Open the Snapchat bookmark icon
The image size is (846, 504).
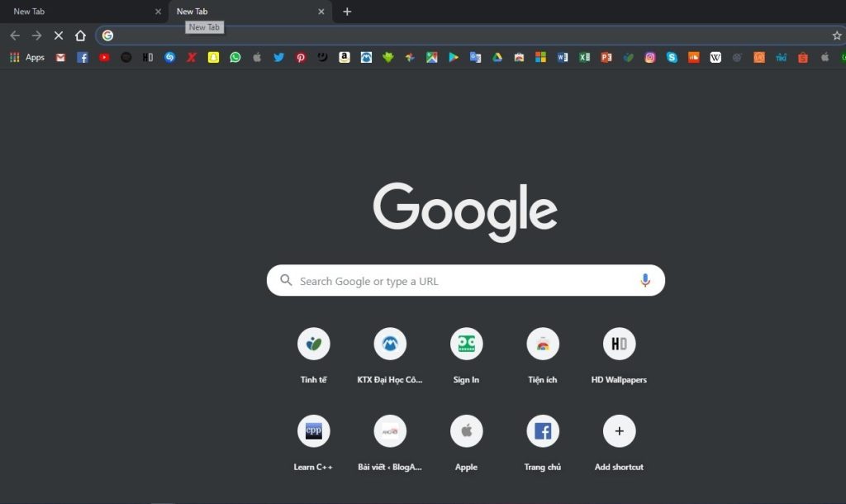(x=213, y=57)
